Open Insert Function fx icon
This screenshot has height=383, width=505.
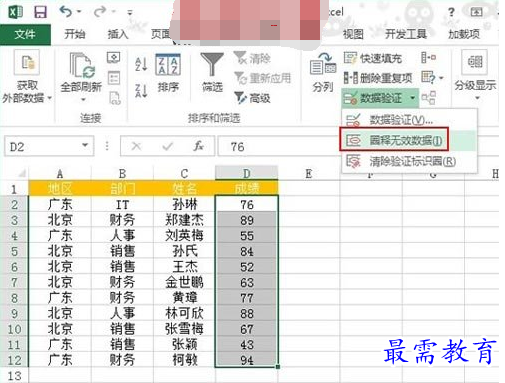(x=199, y=146)
